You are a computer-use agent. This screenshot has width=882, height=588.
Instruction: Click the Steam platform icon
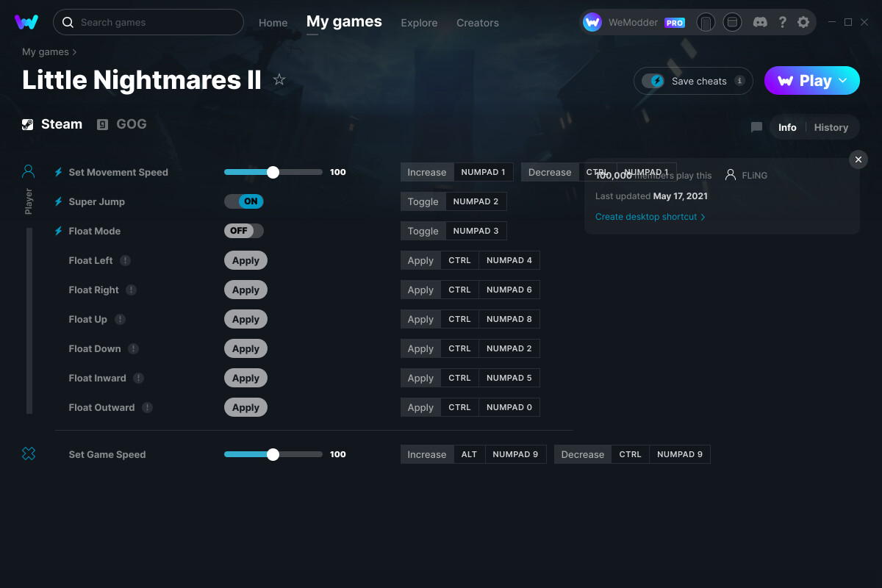click(x=27, y=124)
